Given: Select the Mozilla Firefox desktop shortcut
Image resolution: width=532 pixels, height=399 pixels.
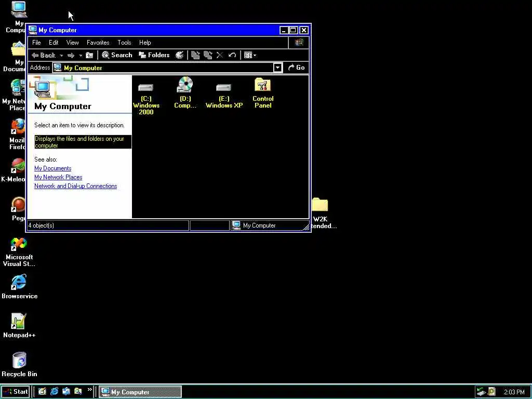Looking at the screenshot, I should [17, 135].
